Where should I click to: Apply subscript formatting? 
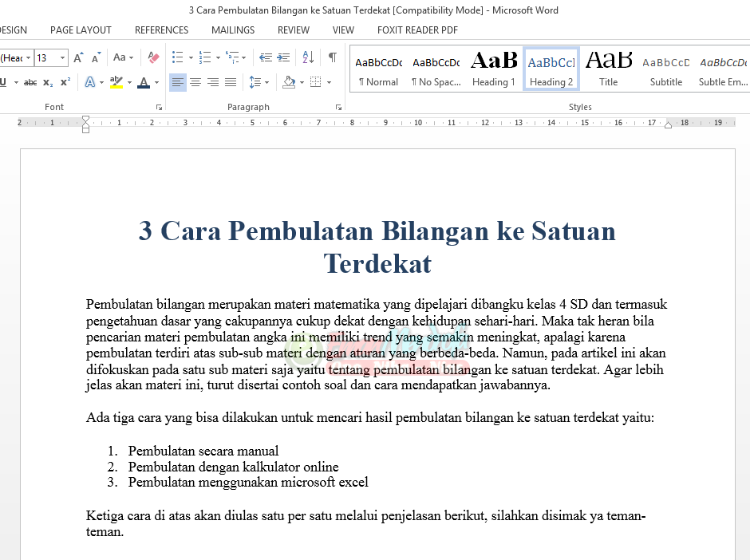pyautogui.click(x=48, y=81)
